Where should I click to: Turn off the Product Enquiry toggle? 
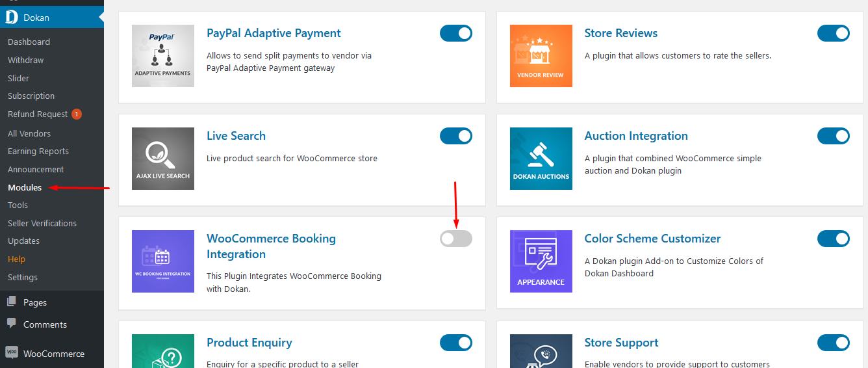(456, 343)
